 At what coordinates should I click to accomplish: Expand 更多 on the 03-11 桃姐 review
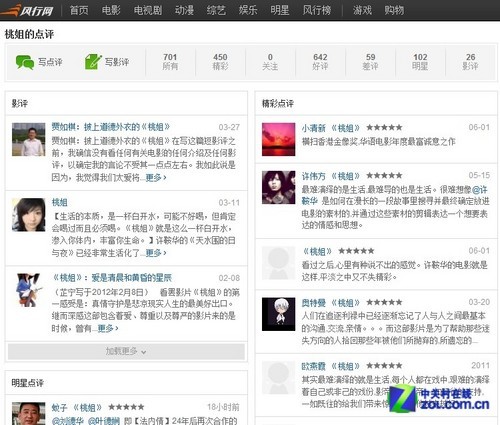155,253
